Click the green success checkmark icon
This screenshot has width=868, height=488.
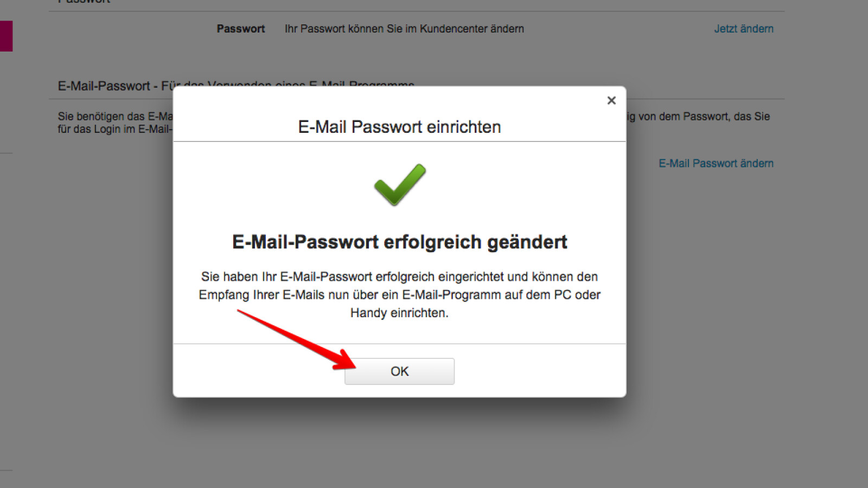click(x=400, y=184)
